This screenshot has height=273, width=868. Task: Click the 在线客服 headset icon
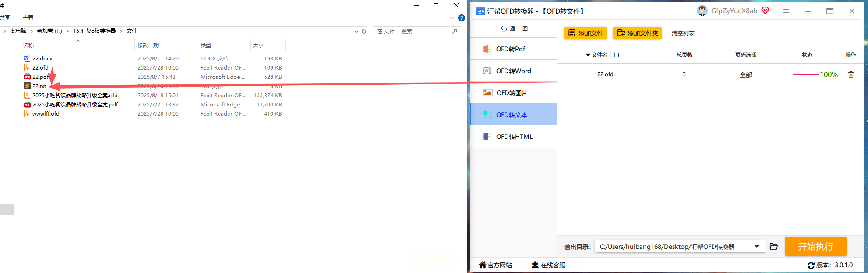535,265
